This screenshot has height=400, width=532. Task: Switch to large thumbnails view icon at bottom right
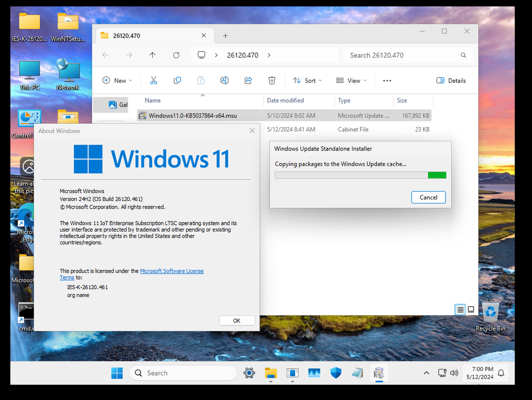(471, 309)
